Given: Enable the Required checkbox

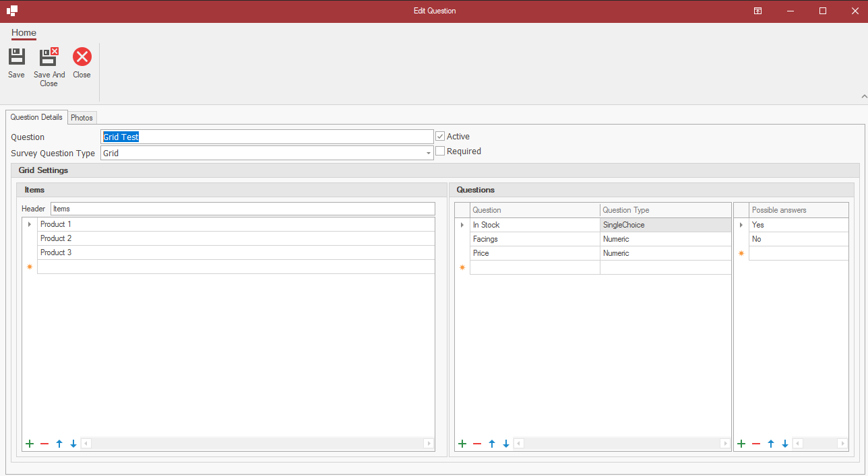Looking at the screenshot, I should pos(440,151).
